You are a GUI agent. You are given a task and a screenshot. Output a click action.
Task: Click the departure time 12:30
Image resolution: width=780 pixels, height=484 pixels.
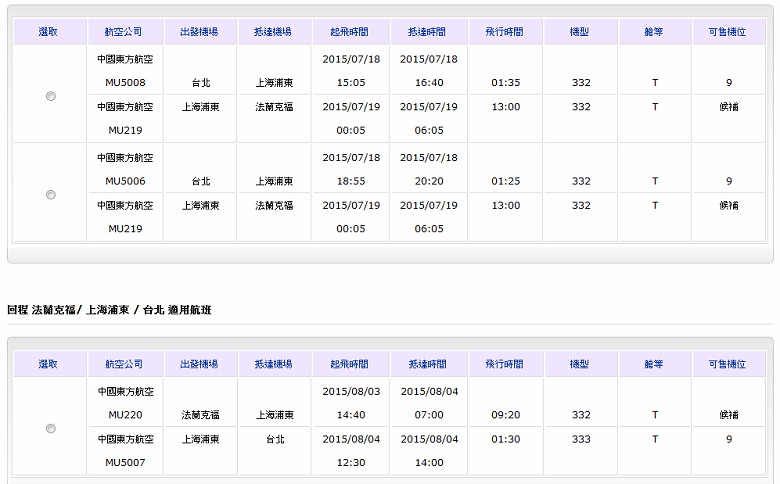click(x=351, y=463)
